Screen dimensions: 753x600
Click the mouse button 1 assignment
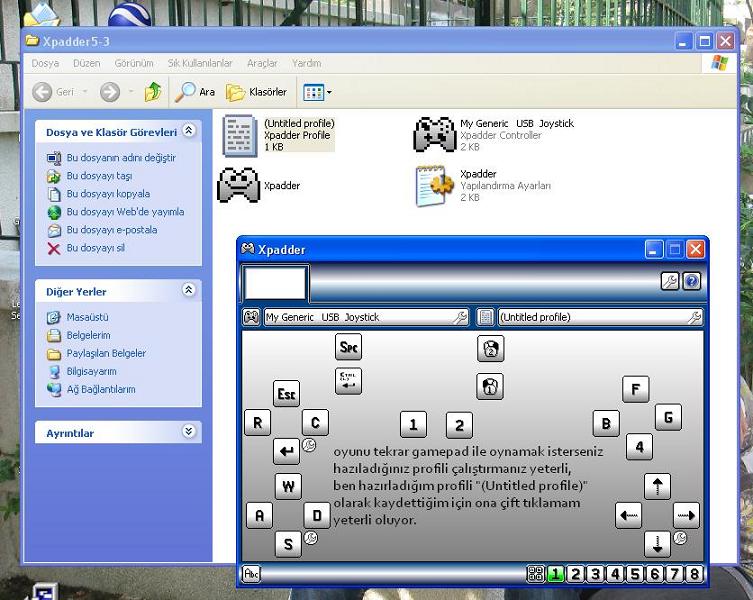point(490,386)
